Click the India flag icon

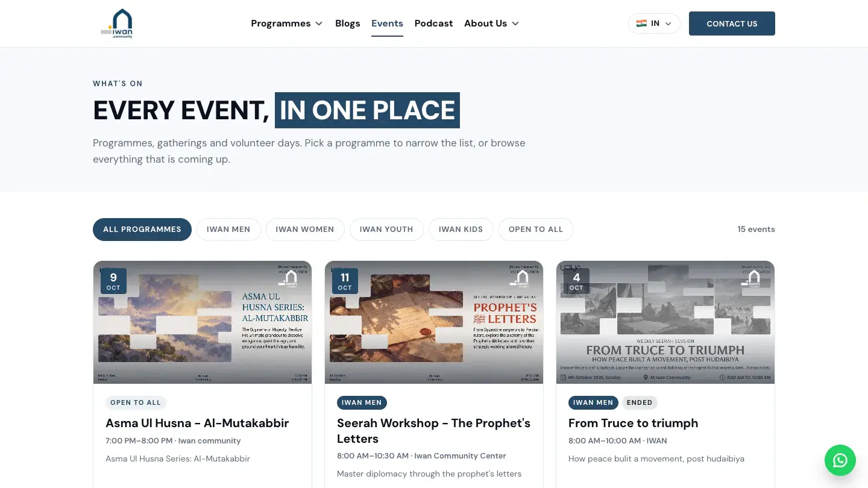point(641,23)
